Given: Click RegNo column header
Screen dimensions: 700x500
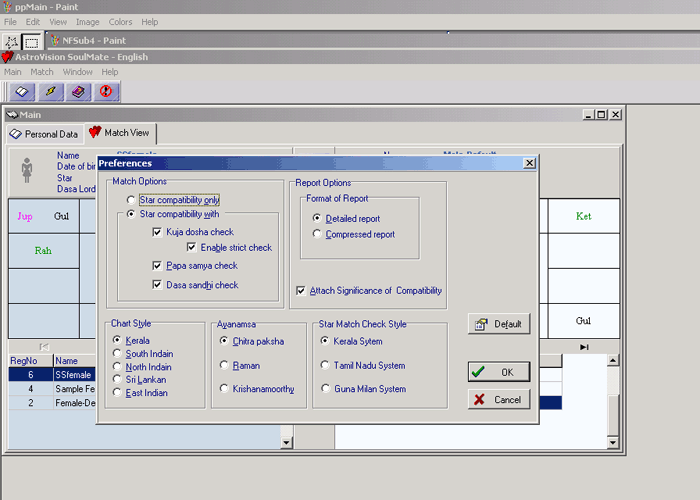Looking at the screenshot, I should pos(30,360).
